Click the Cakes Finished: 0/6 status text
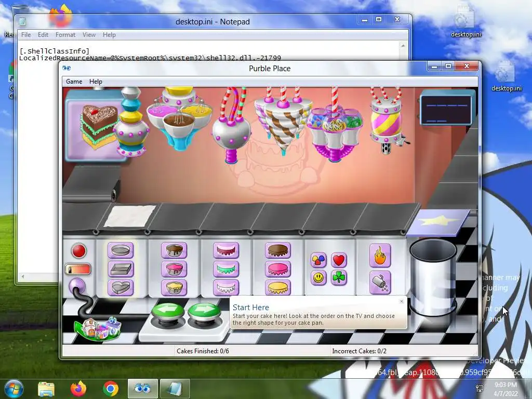This screenshot has width=532, height=399. pos(203,351)
